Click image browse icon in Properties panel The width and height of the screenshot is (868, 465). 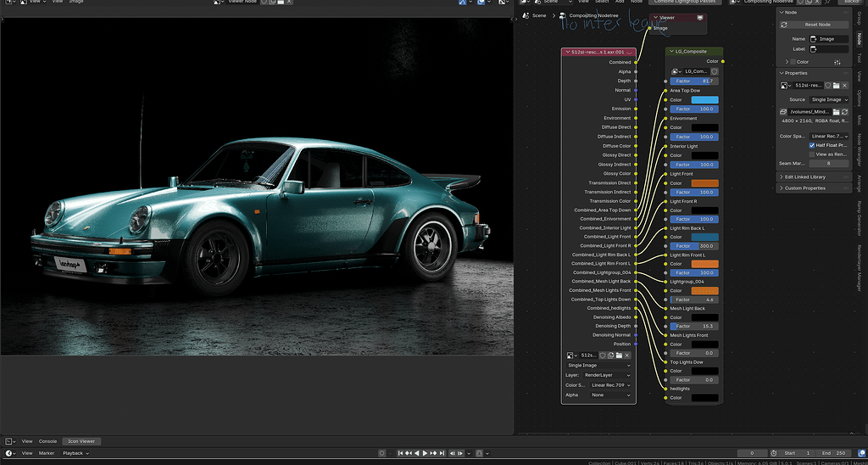click(785, 86)
